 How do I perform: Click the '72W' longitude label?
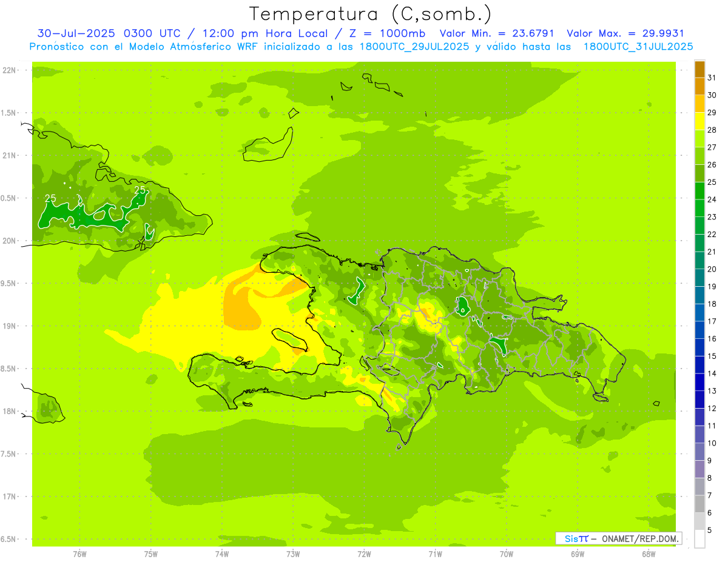tap(364, 554)
